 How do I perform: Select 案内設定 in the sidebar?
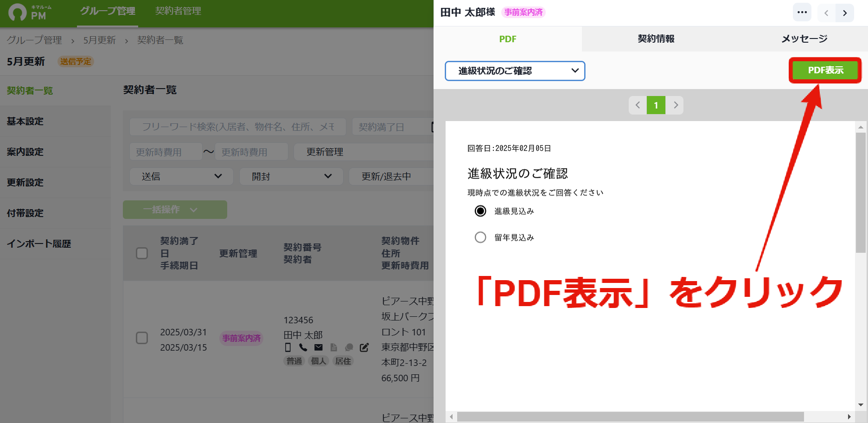[55, 152]
